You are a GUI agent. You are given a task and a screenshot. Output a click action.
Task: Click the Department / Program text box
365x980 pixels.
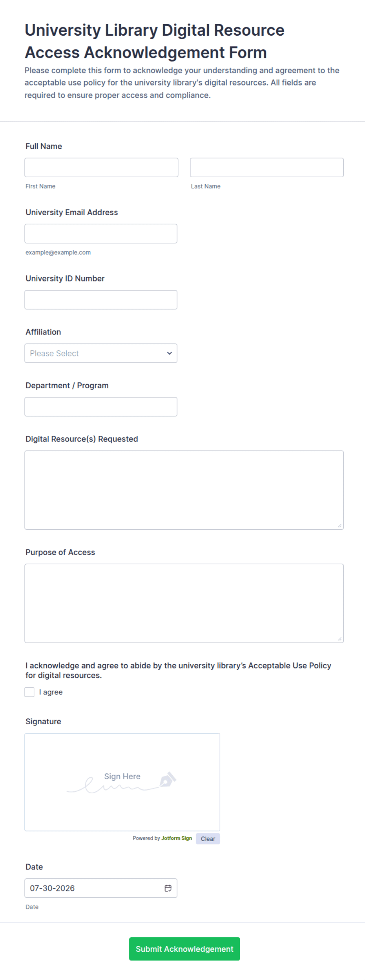pyautogui.click(x=101, y=407)
